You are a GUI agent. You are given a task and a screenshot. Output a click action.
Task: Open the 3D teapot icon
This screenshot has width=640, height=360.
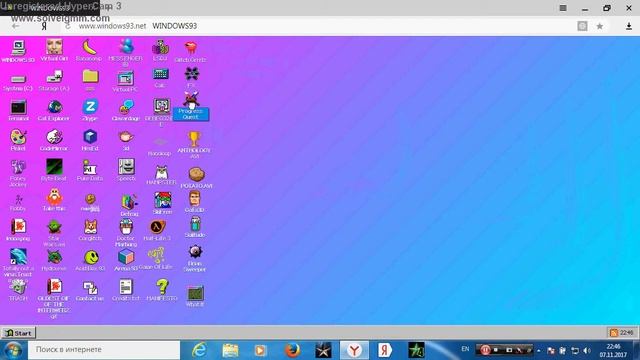126,137
